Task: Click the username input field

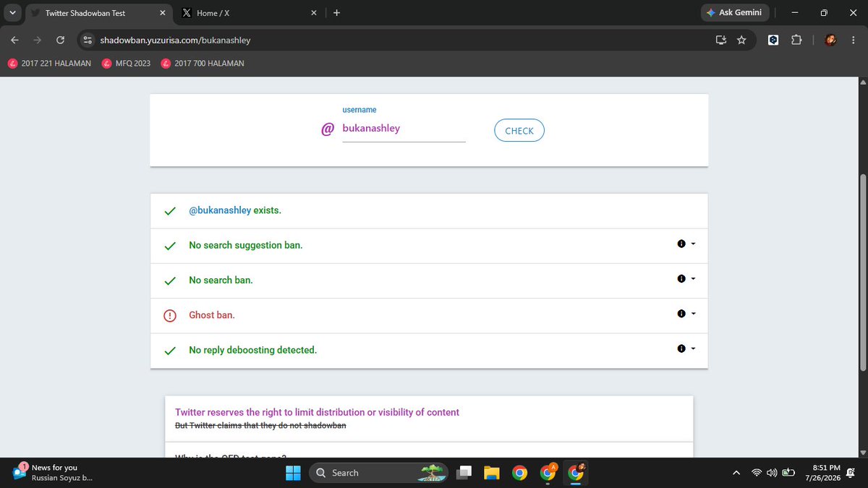Action: (x=404, y=129)
